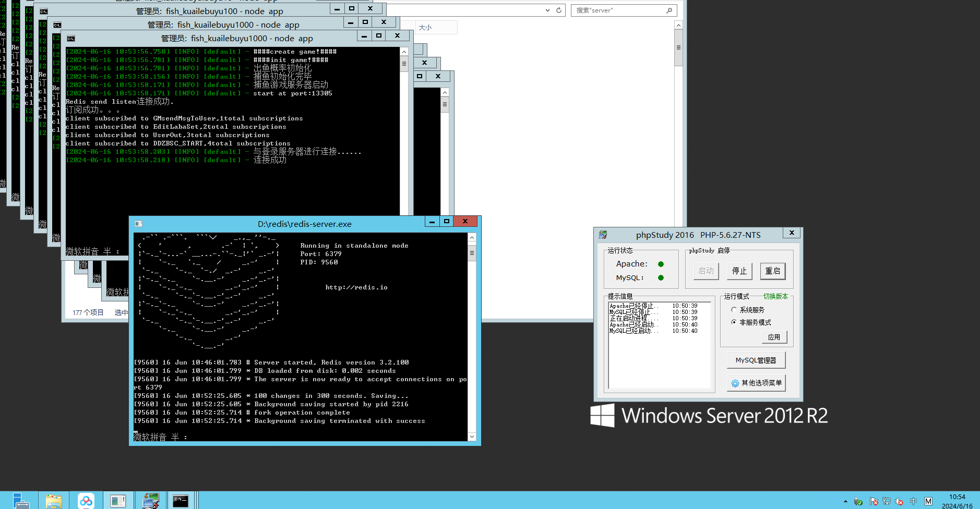Open MySQL管理器 in phpStudy
Viewport: 980px width, 509px height.
pos(756,360)
